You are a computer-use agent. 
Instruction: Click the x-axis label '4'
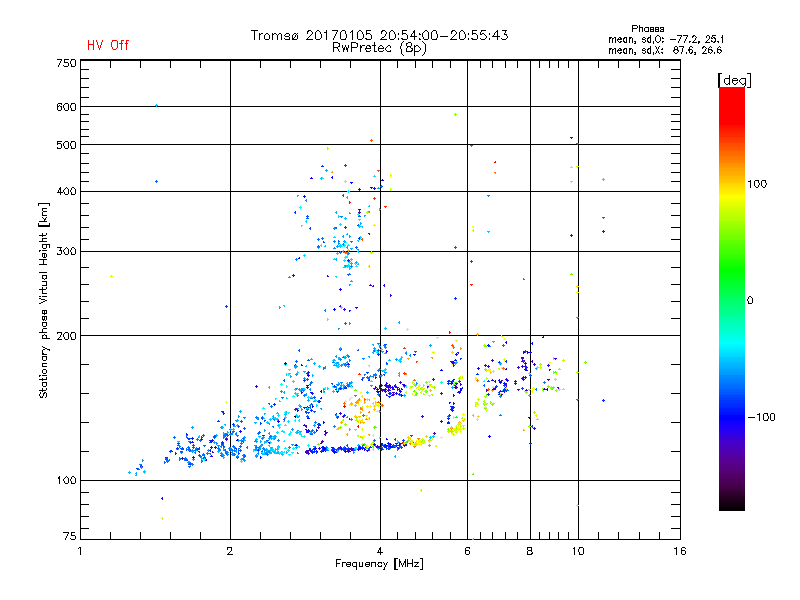(x=380, y=551)
